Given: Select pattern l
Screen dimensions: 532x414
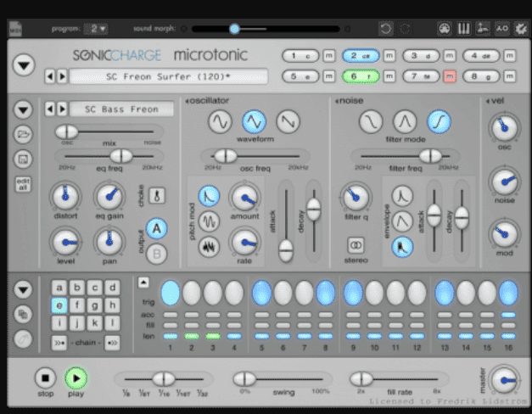Looking at the screenshot, I should point(112,323).
